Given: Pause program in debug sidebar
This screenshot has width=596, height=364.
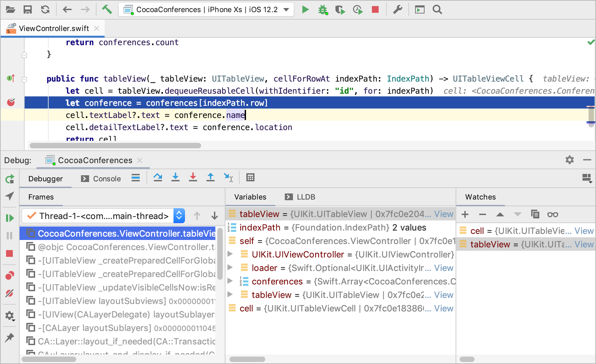Looking at the screenshot, I should [x=9, y=236].
